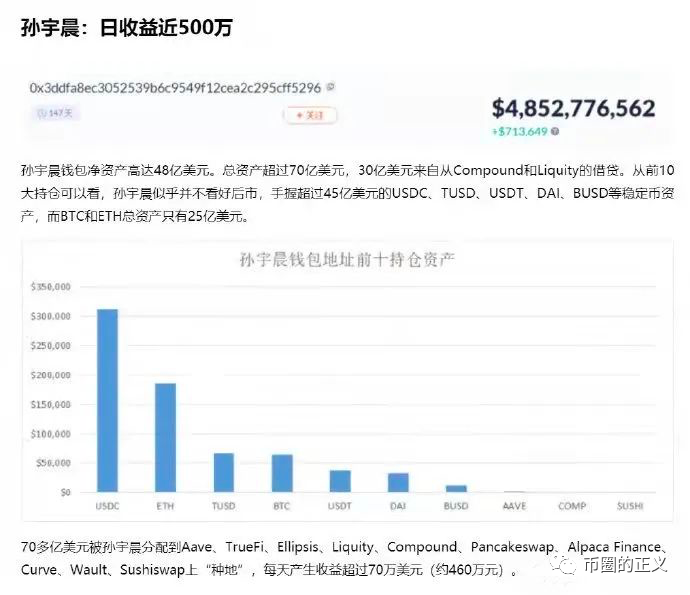Click the word Ellipsis in bottom paragraph
The height and width of the screenshot is (595, 690).
[x=297, y=547]
